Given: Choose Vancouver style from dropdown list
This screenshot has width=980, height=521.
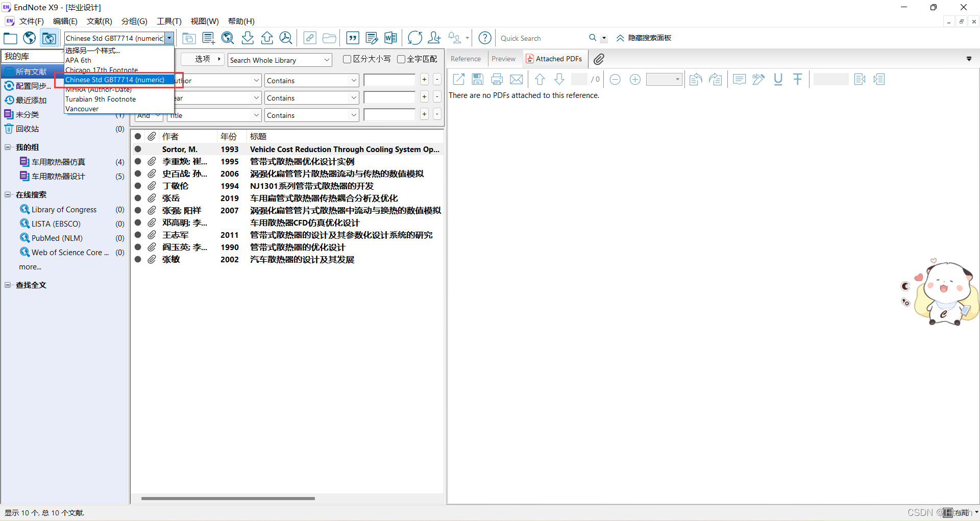Looking at the screenshot, I should (x=119, y=109).
